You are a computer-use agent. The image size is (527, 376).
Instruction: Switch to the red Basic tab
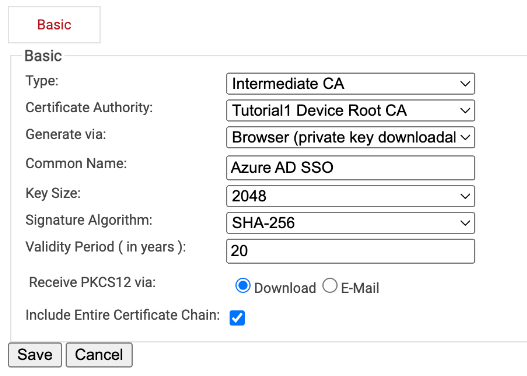pos(54,25)
